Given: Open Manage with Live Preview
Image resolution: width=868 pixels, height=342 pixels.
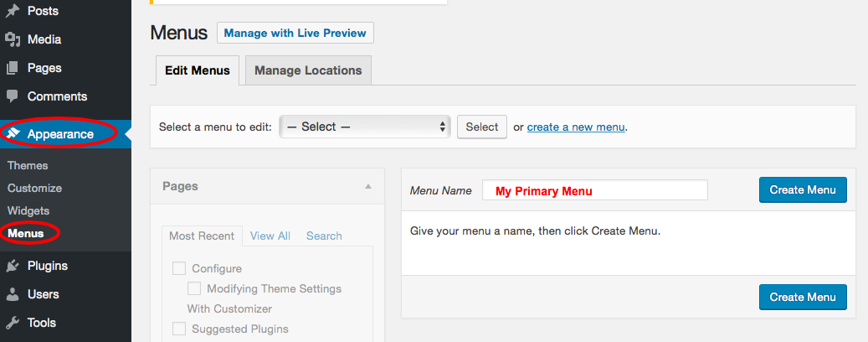Looking at the screenshot, I should [295, 33].
